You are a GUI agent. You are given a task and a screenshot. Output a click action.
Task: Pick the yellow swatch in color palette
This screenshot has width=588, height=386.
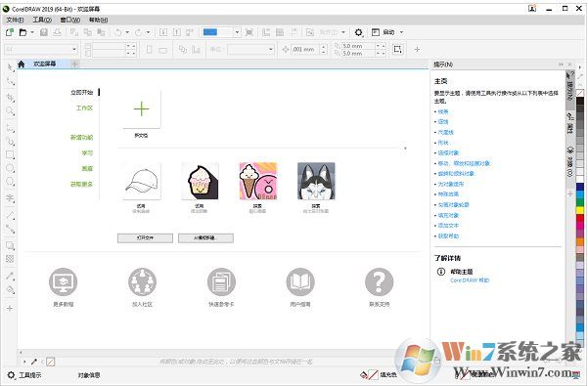580,210
